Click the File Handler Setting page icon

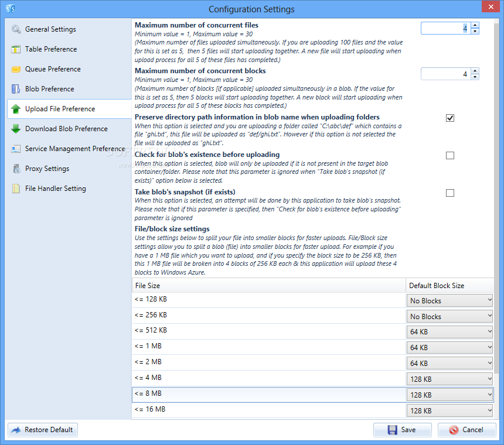pos(16,189)
